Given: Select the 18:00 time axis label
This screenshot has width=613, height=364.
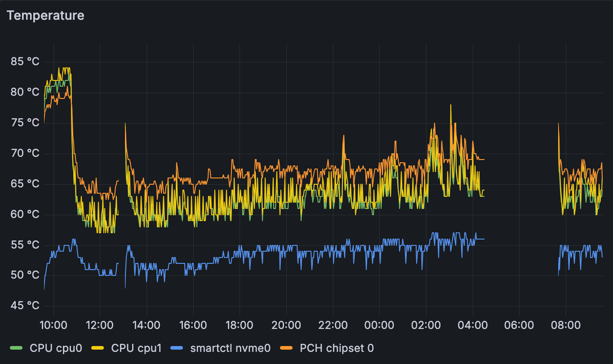Looking at the screenshot, I should [240, 325].
